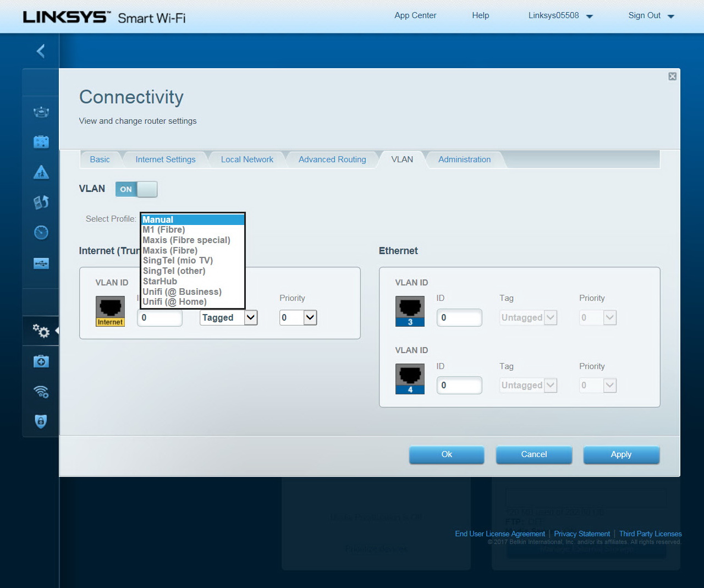Click Ethernet port 3 icon
The height and width of the screenshot is (588, 704).
(x=410, y=311)
